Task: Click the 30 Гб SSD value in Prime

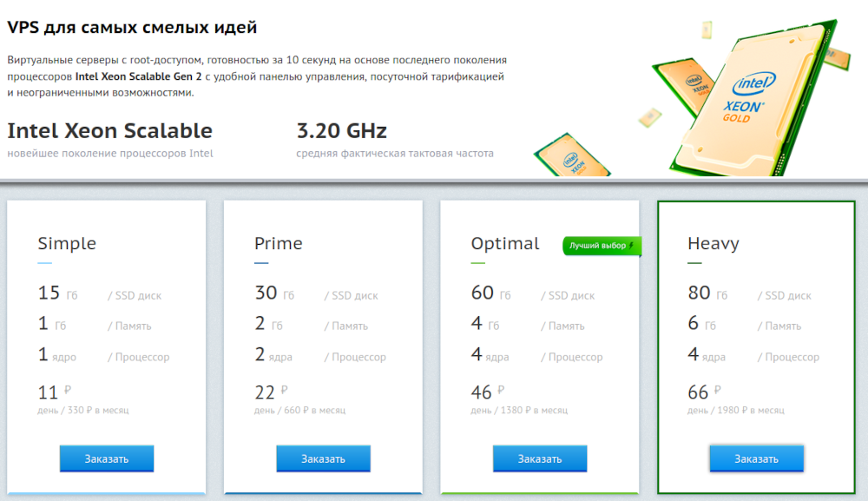Action: (274, 293)
